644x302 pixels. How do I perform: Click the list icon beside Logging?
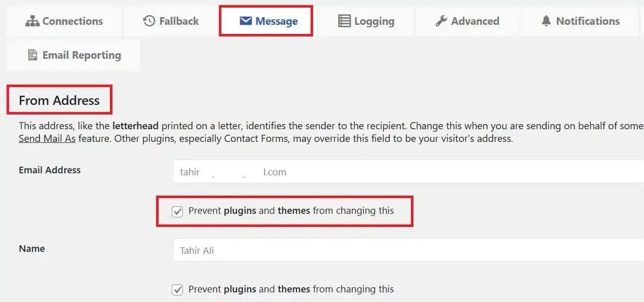tap(344, 21)
